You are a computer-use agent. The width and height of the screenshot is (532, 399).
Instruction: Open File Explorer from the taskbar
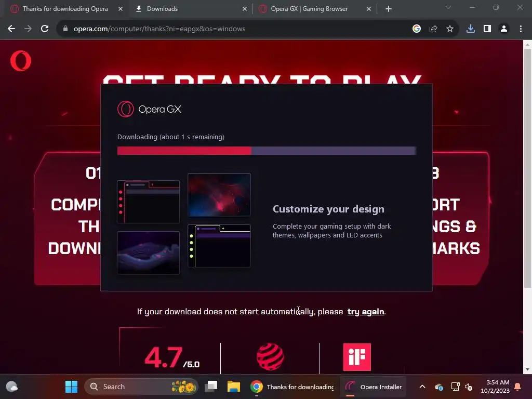click(233, 387)
